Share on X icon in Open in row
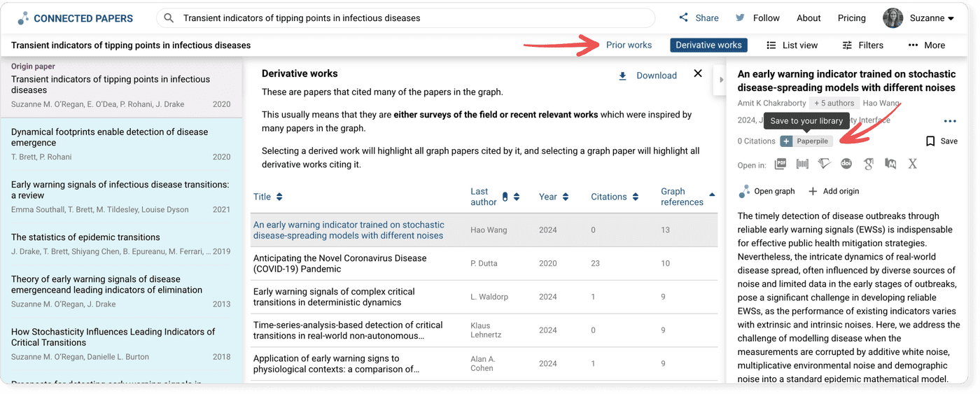The image size is (980, 394). 913,164
